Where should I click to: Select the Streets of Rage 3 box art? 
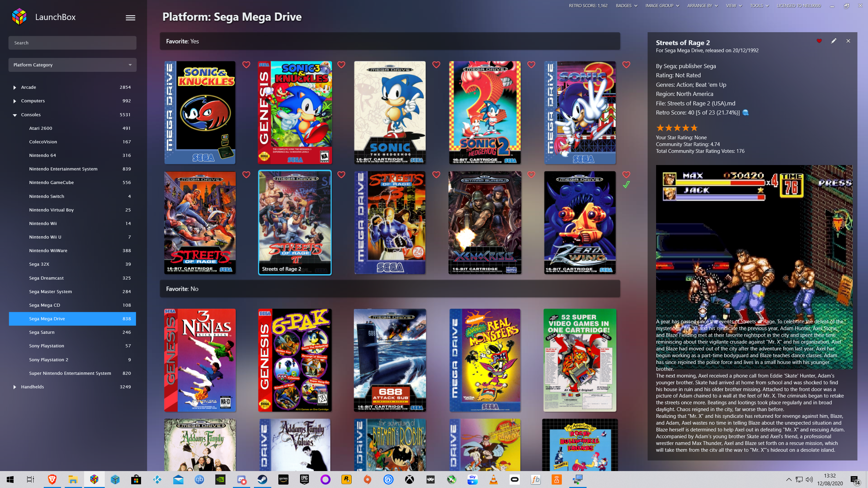click(390, 223)
